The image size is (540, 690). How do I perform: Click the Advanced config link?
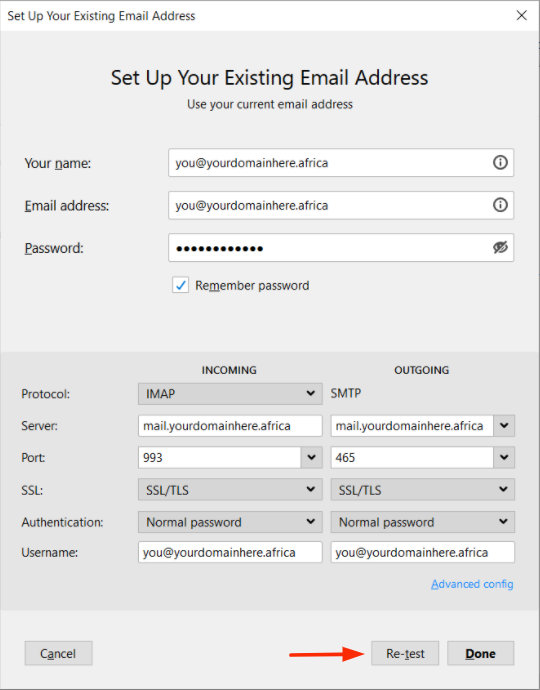point(472,584)
